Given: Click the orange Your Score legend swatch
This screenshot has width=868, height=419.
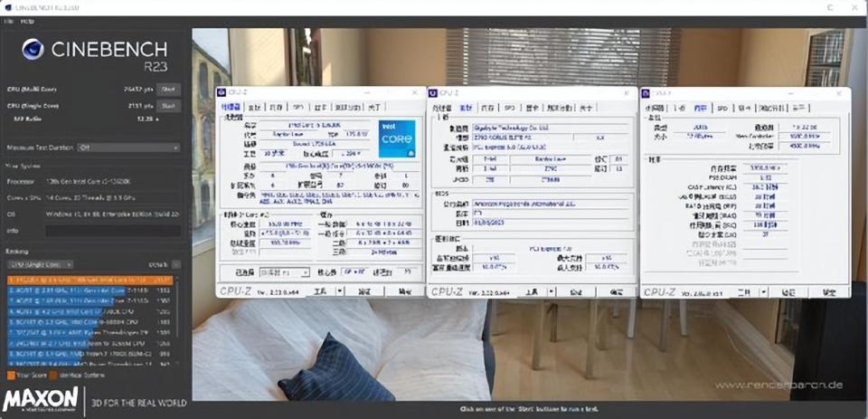Looking at the screenshot, I should 10,375.
